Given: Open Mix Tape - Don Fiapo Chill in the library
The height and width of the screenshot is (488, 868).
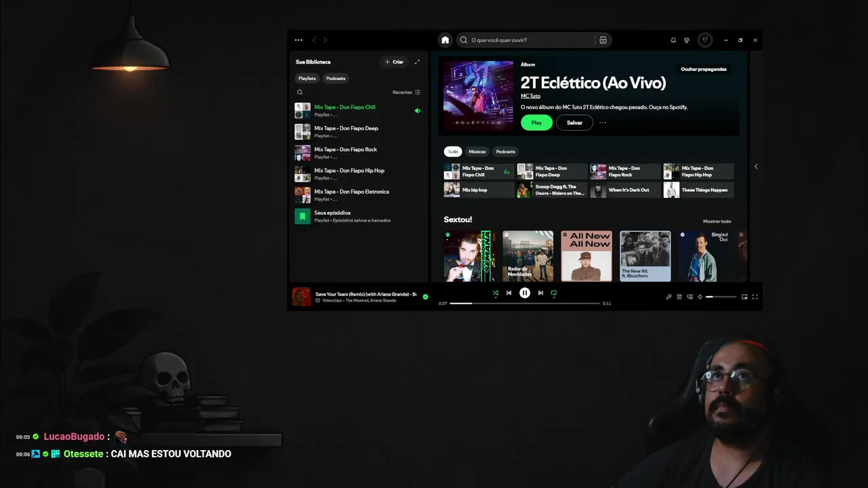Looking at the screenshot, I should (x=357, y=110).
